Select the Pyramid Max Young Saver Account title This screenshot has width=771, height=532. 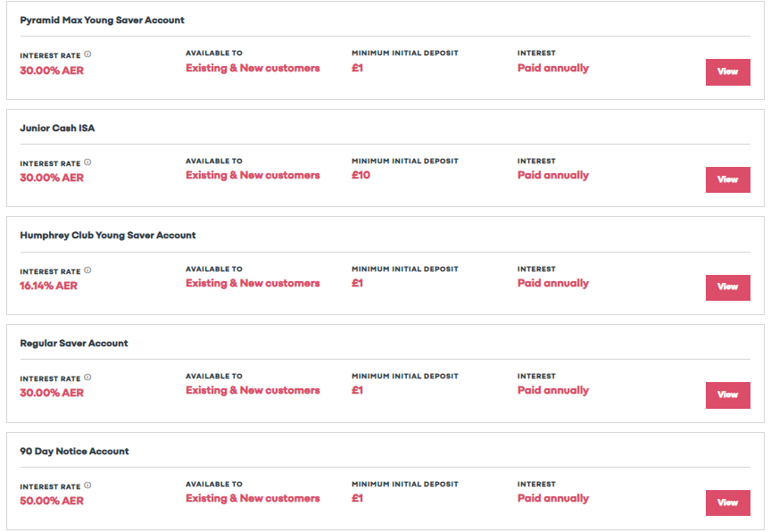103,21
